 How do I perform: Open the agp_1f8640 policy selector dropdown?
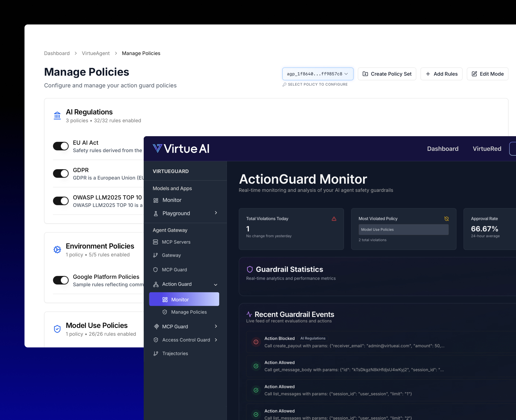(318, 74)
